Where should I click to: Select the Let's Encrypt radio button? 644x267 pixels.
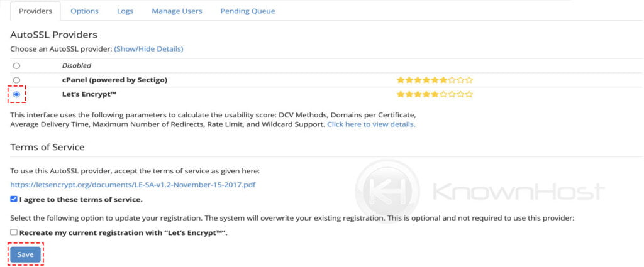tap(16, 94)
